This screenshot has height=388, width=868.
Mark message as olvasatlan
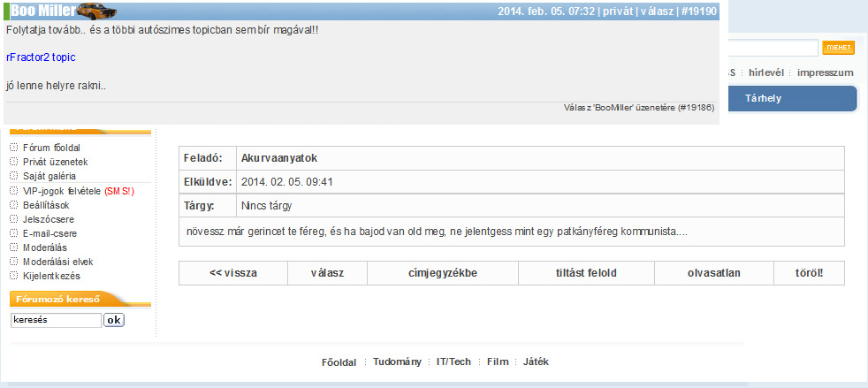point(713,273)
